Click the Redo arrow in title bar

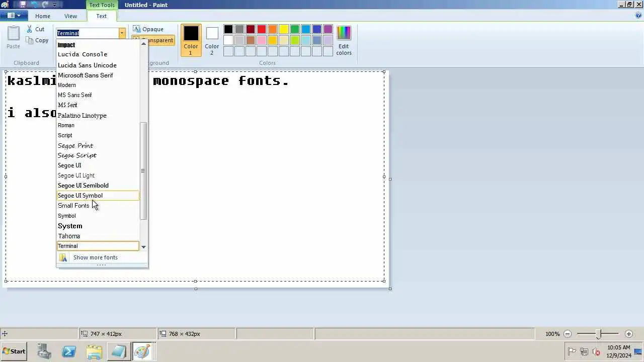coord(45,5)
